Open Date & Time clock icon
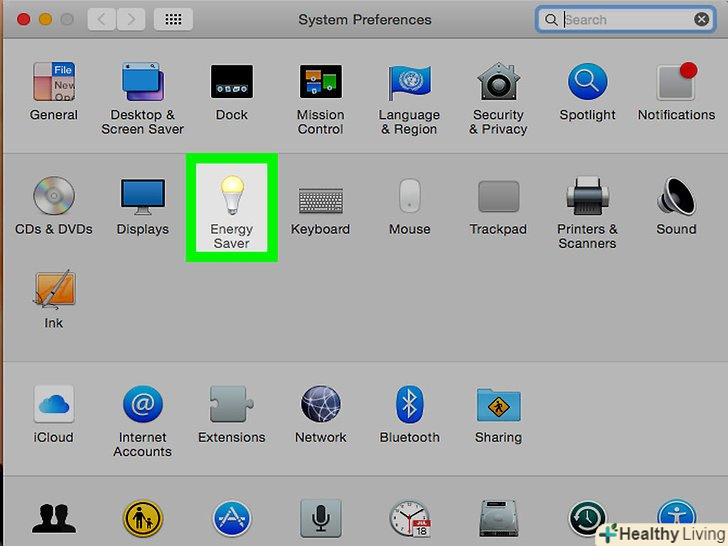This screenshot has width=728, height=546. click(410, 518)
